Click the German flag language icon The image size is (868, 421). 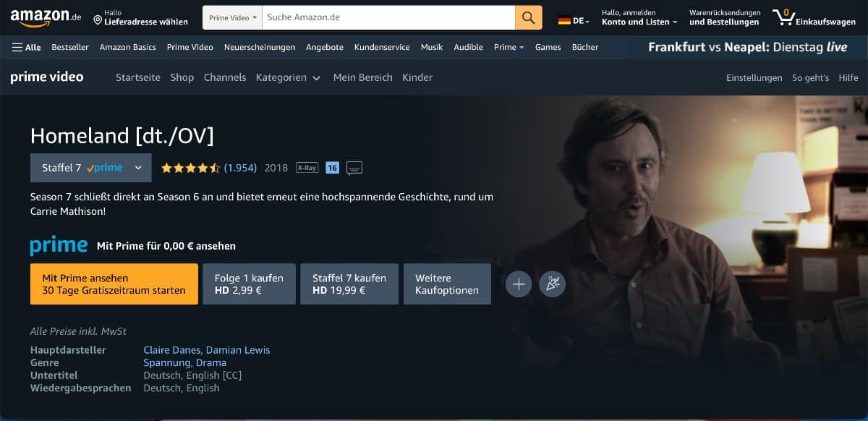pos(564,21)
